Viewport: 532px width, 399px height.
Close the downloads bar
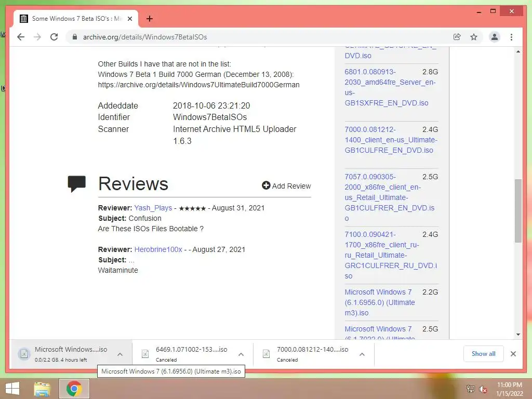point(513,353)
